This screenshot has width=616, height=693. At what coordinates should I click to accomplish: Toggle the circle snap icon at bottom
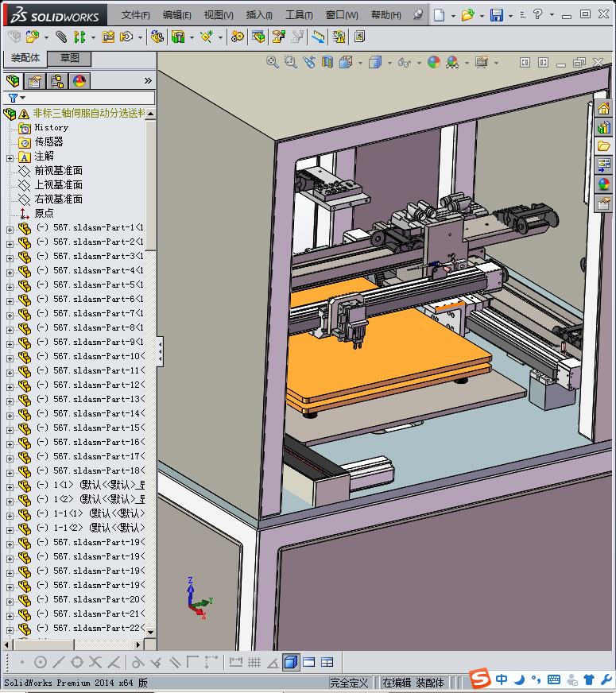[41, 662]
